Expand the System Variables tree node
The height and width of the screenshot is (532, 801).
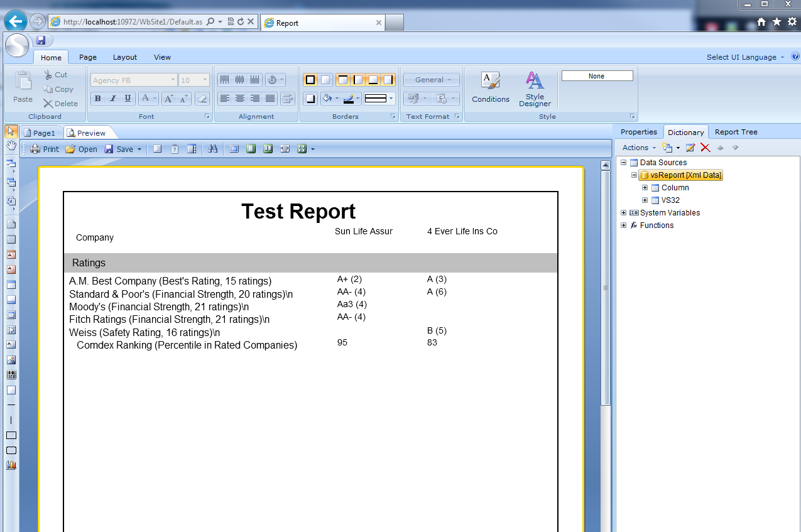pos(623,213)
